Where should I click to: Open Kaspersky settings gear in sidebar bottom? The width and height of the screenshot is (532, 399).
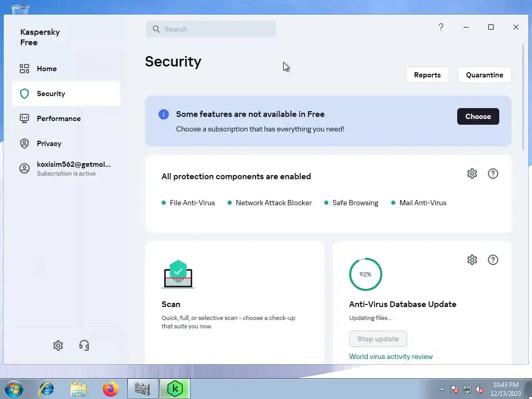58,345
